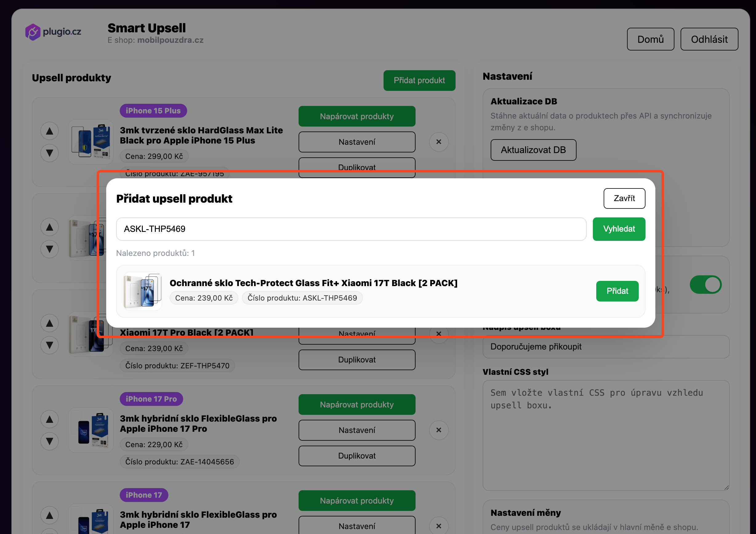Focus the product search field with ASKL-THP5469
The width and height of the screenshot is (756, 534).
[351, 229]
